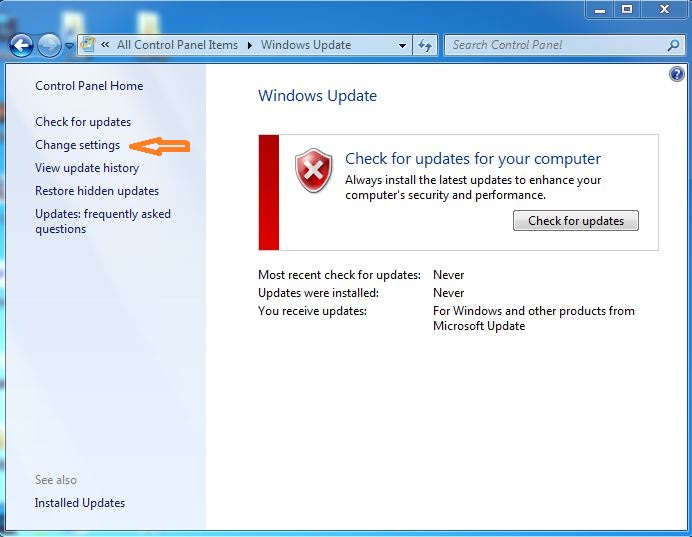Click 'Updates were installed:' label
Image resolution: width=692 pixels, height=537 pixels.
click(318, 293)
